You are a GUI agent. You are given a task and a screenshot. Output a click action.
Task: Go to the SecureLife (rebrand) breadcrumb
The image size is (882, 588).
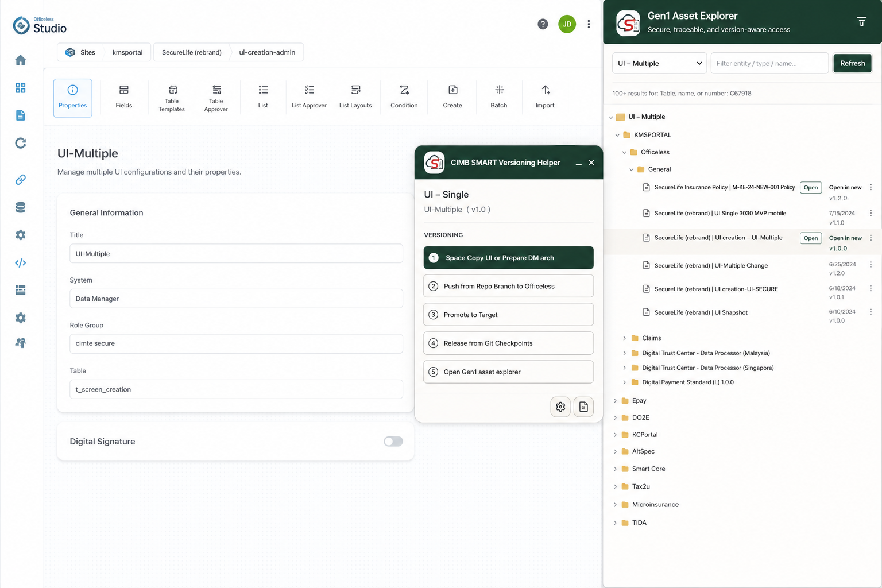pos(192,52)
